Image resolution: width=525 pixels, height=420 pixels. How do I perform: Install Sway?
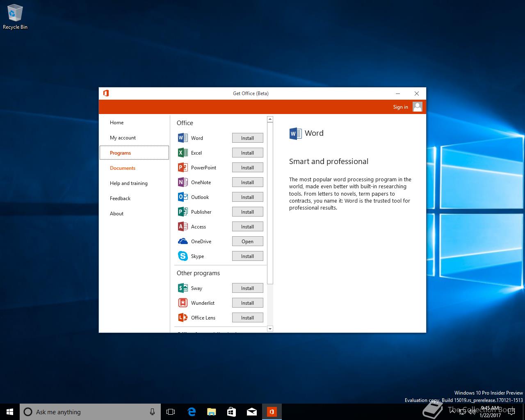point(247,288)
